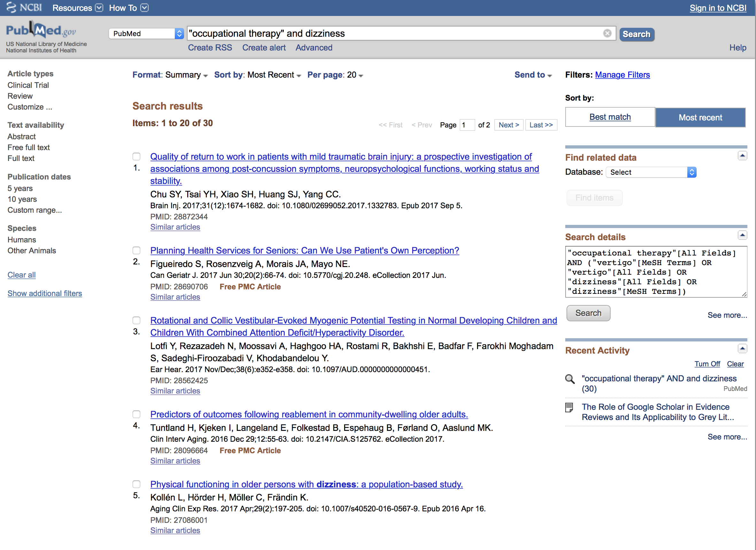Screen dimensions: 756x550
Task: Jump to Last results page
Action: click(541, 125)
